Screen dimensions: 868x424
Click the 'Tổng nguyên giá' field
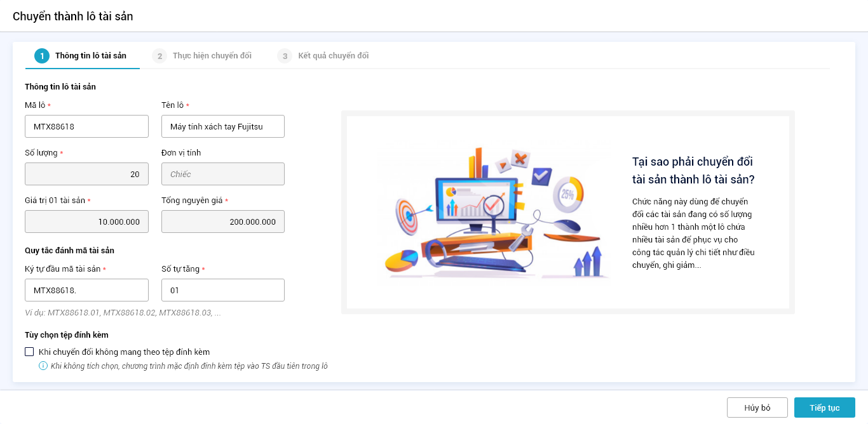pyautogui.click(x=222, y=222)
